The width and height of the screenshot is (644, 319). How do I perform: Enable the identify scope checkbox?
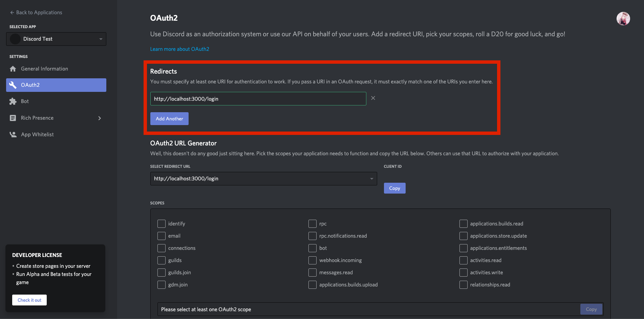click(x=162, y=224)
